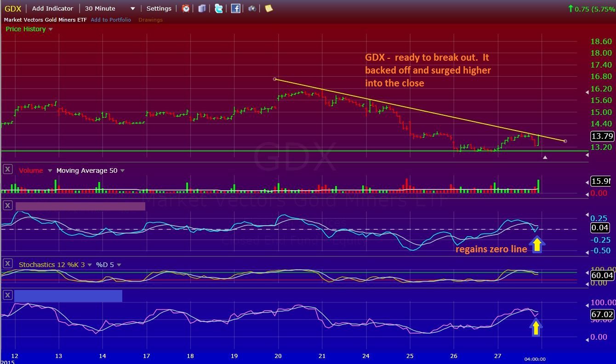Click the Add to Portfolio link
616x364 pixels.
click(x=111, y=20)
